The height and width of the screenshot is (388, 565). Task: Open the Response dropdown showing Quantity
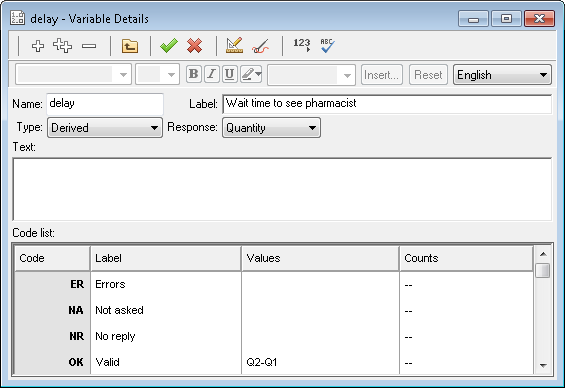pos(271,128)
